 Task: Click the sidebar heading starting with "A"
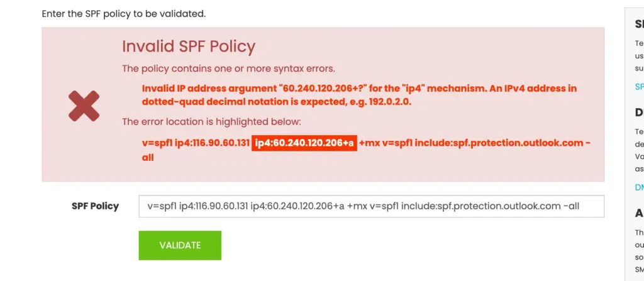coord(639,213)
